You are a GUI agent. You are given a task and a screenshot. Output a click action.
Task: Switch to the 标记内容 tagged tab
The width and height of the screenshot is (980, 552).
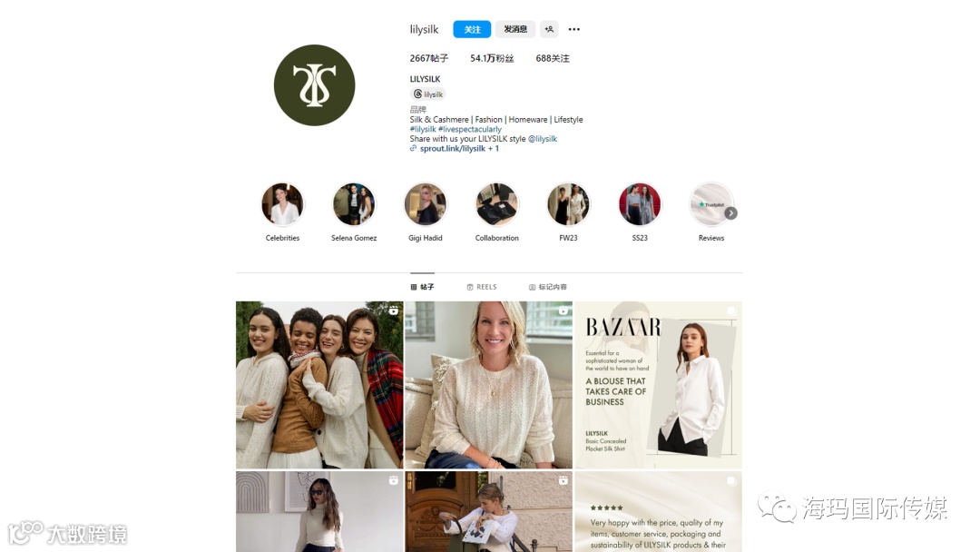[548, 287]
